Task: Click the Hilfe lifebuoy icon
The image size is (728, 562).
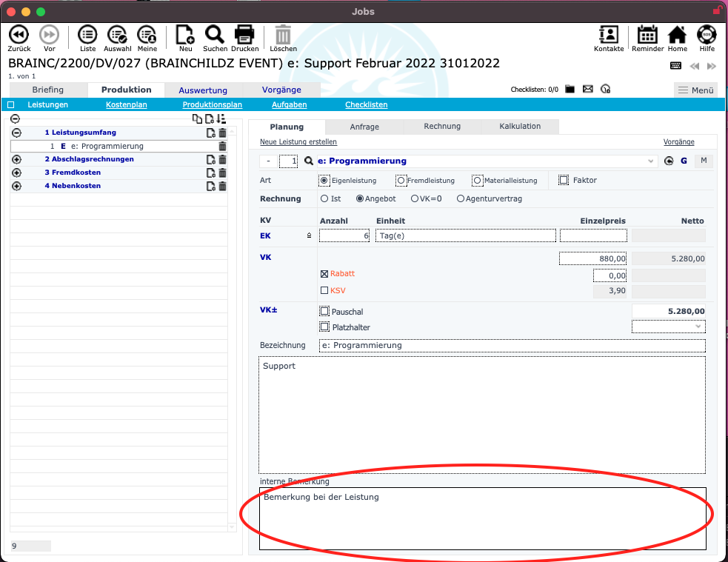Action: pos(707,35)
